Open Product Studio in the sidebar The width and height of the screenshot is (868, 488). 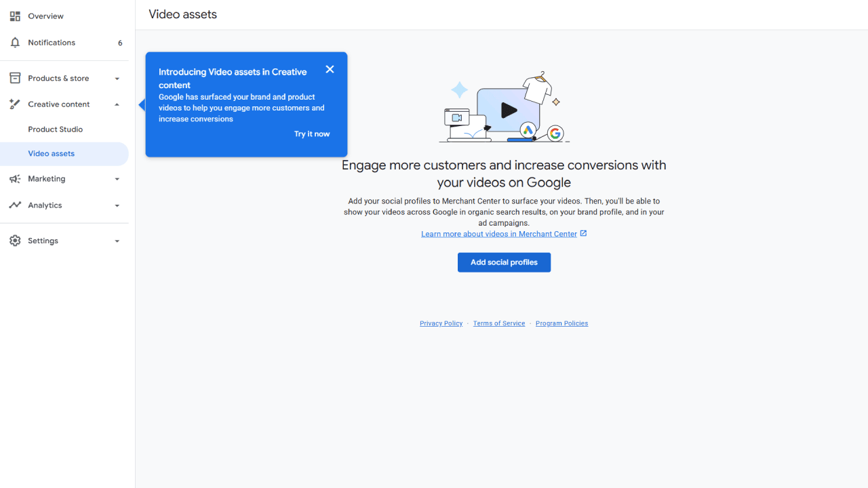[x=56, y=129]
